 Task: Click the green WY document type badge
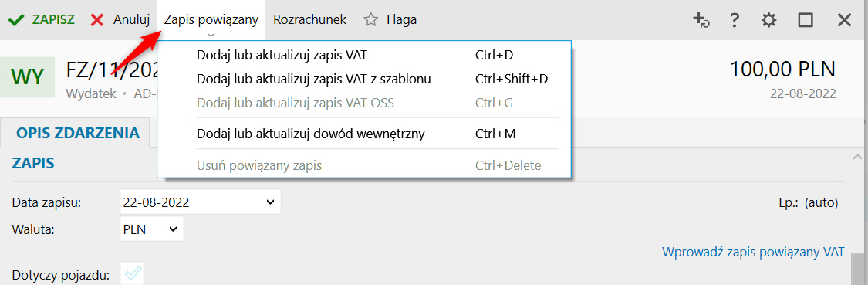pyautogui.click(x=28, y=77)
